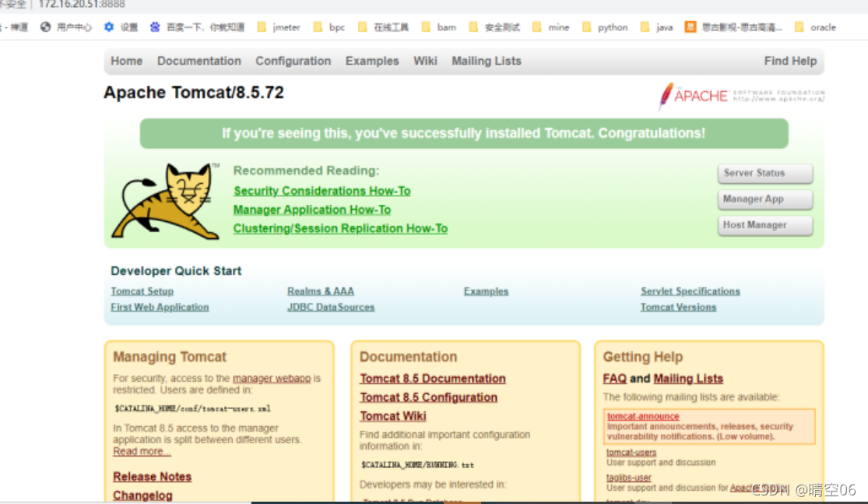Click Find Help in the nav bar
Image resolution: width=868 pixels, height=504 pixels.
click(x=790, y=61)
